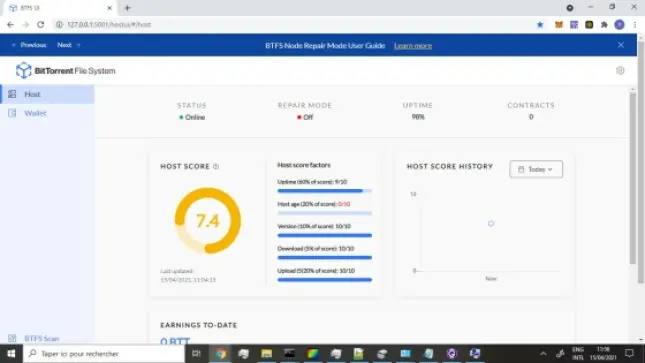This screenshot has height=363, width=645.
Task: Click the site information icon in address bar
Action: 59,25
